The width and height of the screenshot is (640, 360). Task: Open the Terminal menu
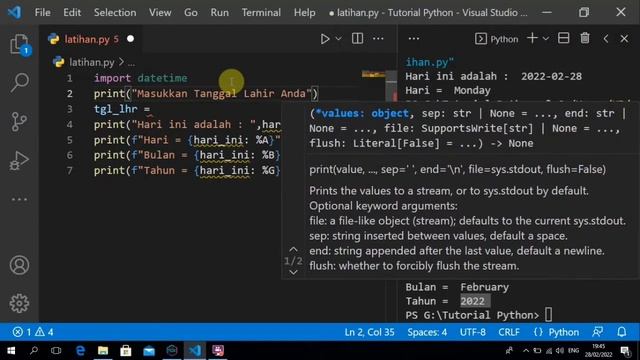tap(261, 13)
